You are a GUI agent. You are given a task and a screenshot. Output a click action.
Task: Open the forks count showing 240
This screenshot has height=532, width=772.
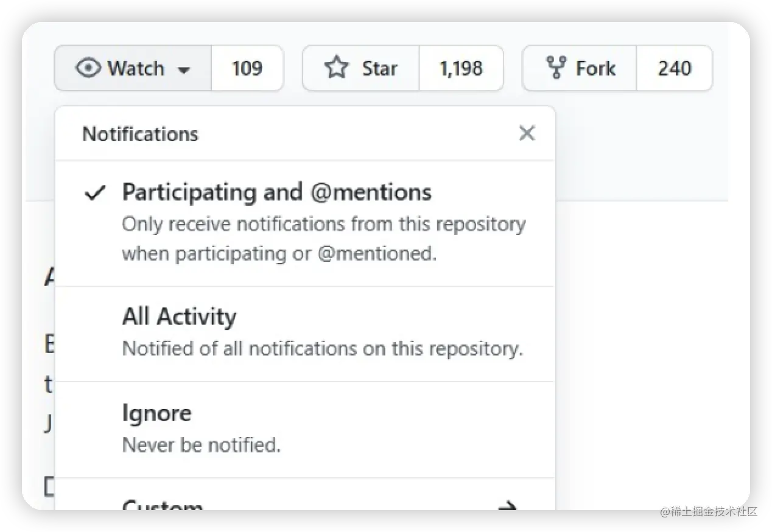click(x=674, y=68)
